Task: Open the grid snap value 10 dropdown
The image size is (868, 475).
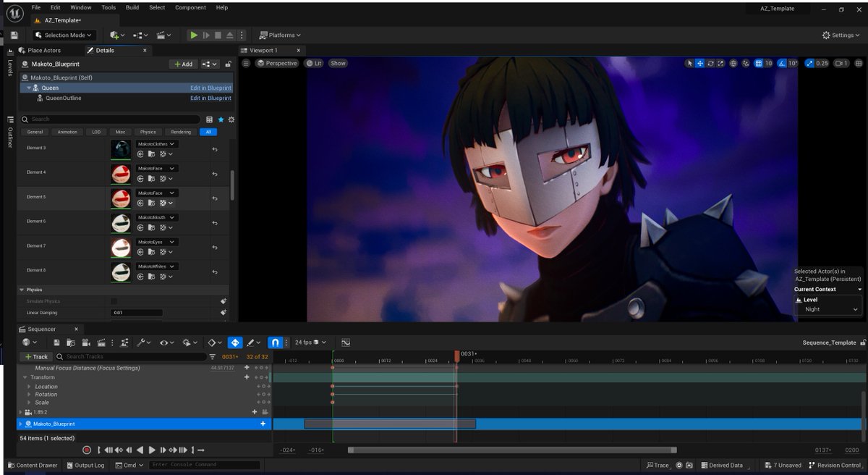Action: point(768,63)
